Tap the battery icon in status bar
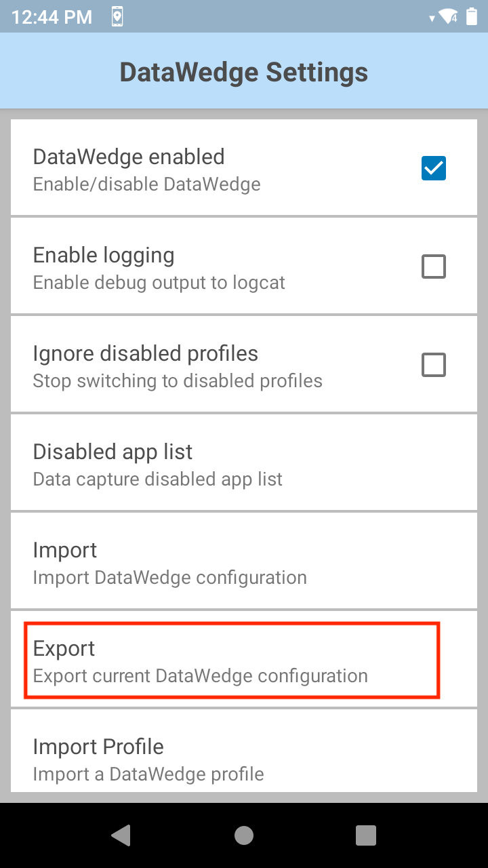 click(x=472, y=17)
